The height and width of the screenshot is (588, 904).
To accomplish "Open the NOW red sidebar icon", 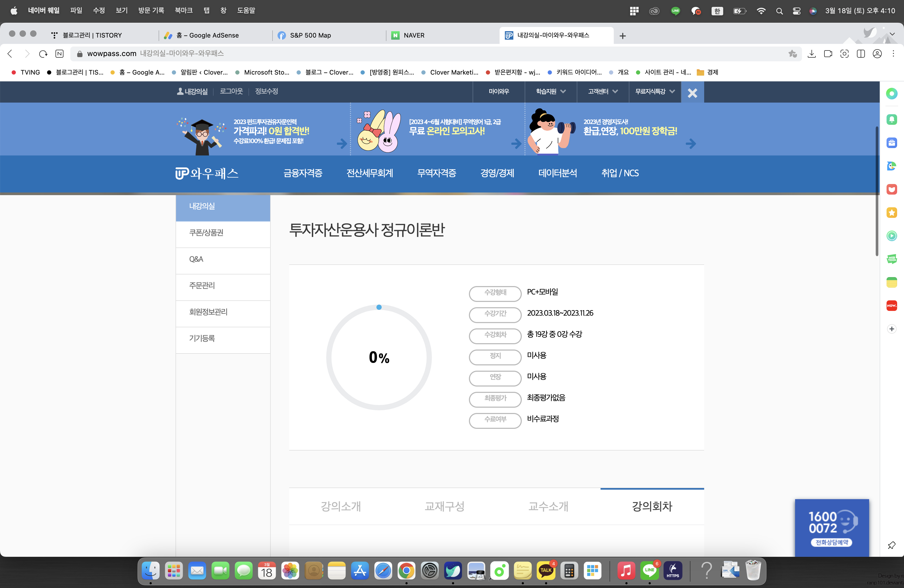I will click(892, 306).
